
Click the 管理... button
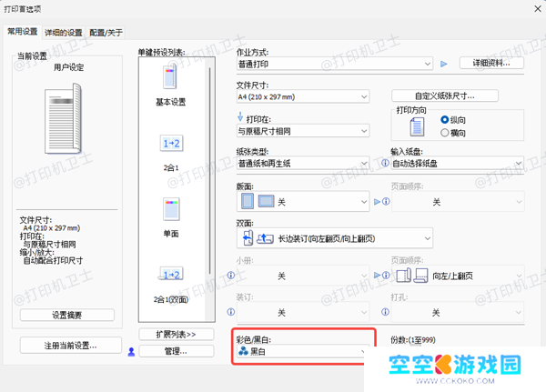click(176, 351)
